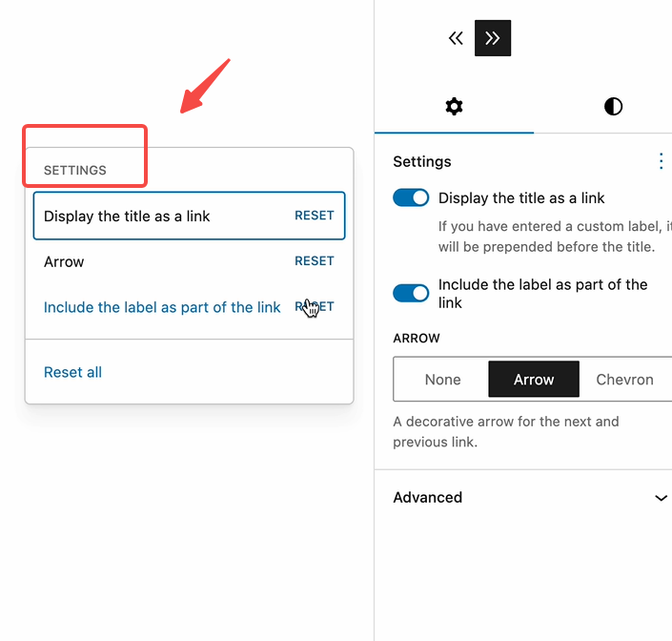Image resolution: width=672 pixels, height=641 pixels.
Task: Choose Display the title as a link menu item
Action: [127, 217]
